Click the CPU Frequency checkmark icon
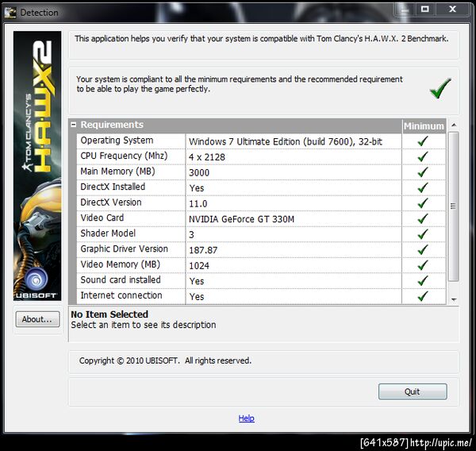Screen dimensions: 476x451 point(422,156)
